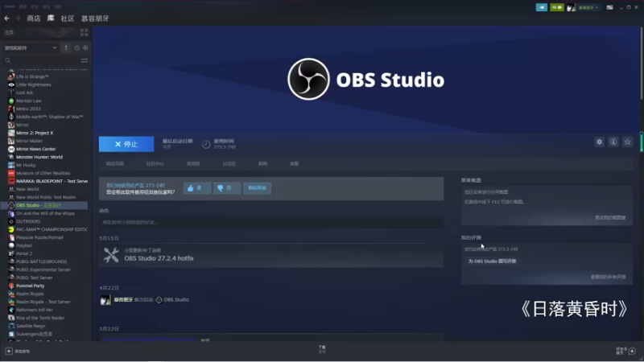The height and width of the screenshot is (362, 644).
Task: Expand the account name dropdown
Action: coord(588,7)
